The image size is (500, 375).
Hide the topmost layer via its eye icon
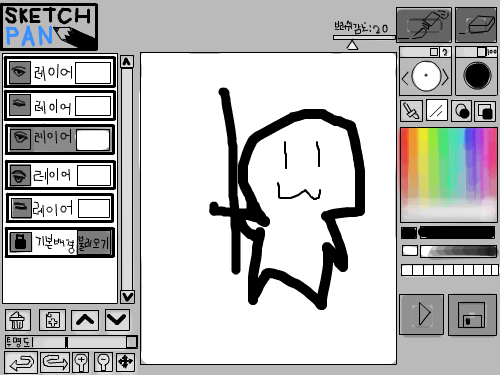[19, 72]
